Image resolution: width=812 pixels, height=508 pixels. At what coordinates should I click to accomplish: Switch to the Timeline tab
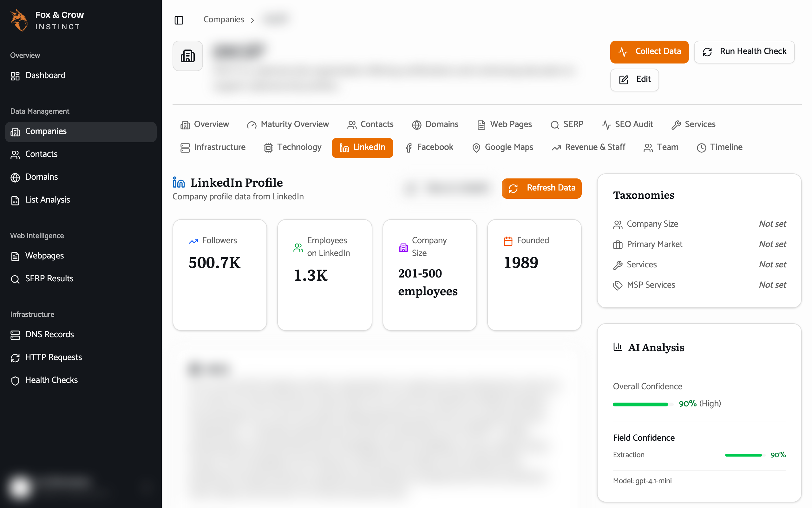(720, 148)
